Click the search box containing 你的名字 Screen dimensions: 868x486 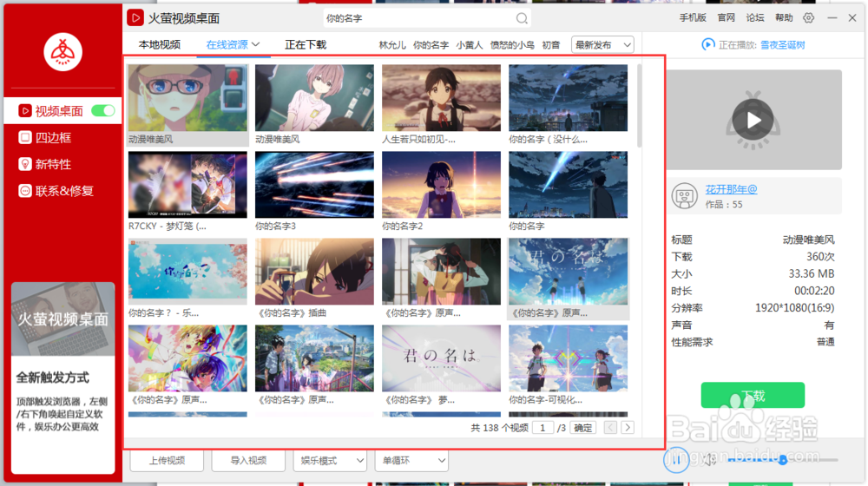pos(426,18)
